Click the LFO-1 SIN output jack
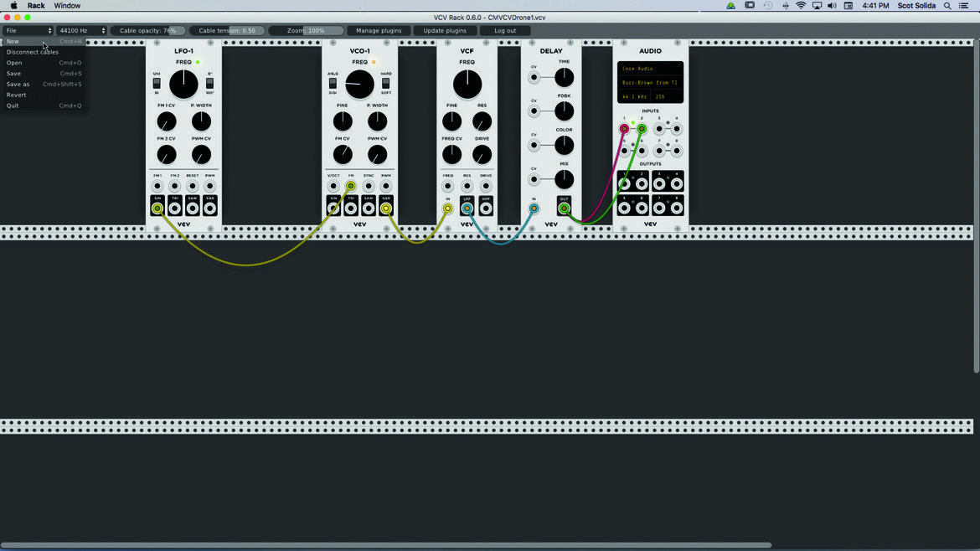980x551 pixels. click(157, 208)
